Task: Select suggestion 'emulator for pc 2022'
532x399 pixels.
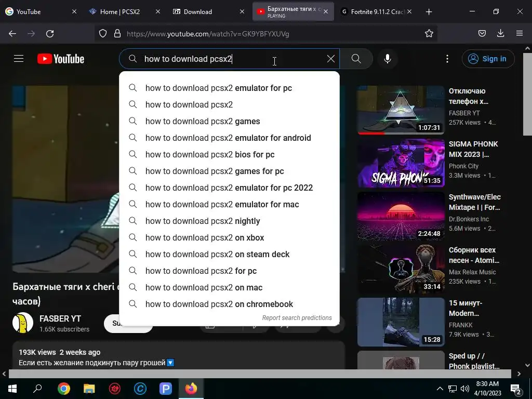Action: pyautogui.click(x=229, y=188)
